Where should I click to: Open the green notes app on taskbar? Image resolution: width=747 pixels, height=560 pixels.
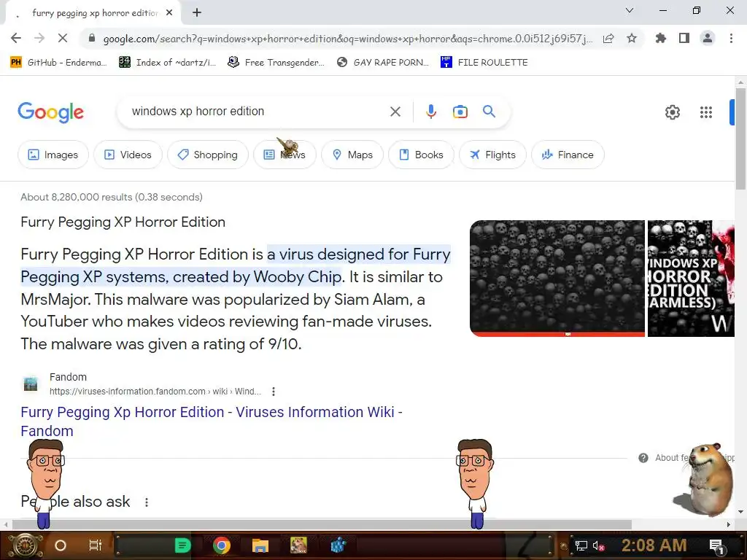click(x=182, y=545)
